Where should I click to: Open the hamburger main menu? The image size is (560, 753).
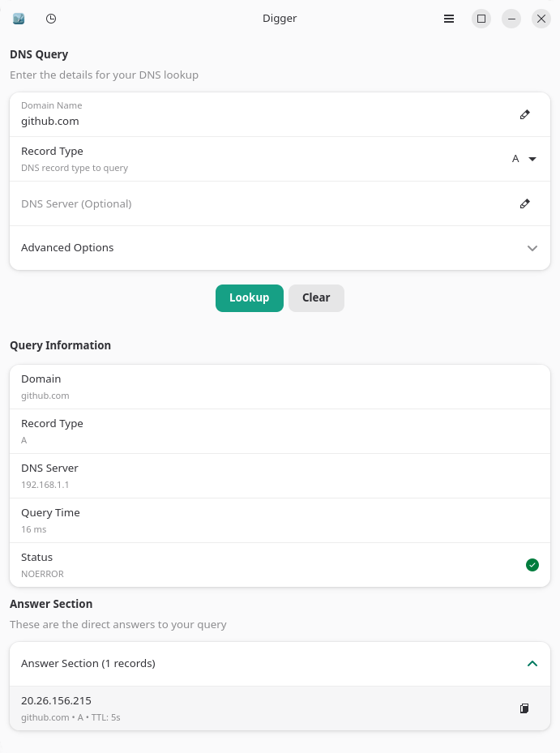pyautogui.click(x=449, y=19)
